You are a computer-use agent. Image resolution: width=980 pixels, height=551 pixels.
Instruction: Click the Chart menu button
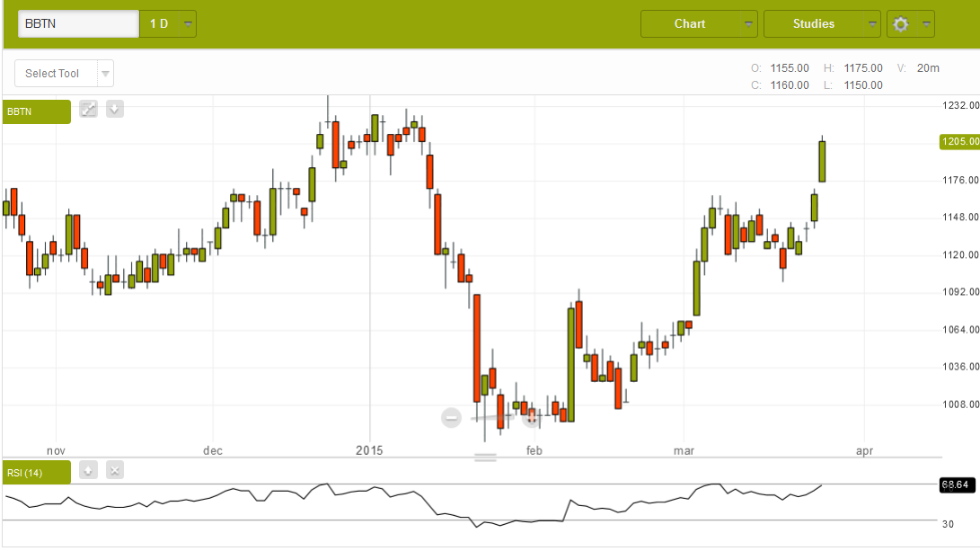[x=690, y=24]
